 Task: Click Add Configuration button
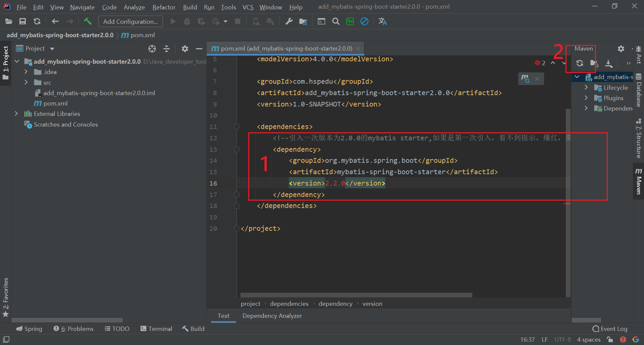point(130,21)
